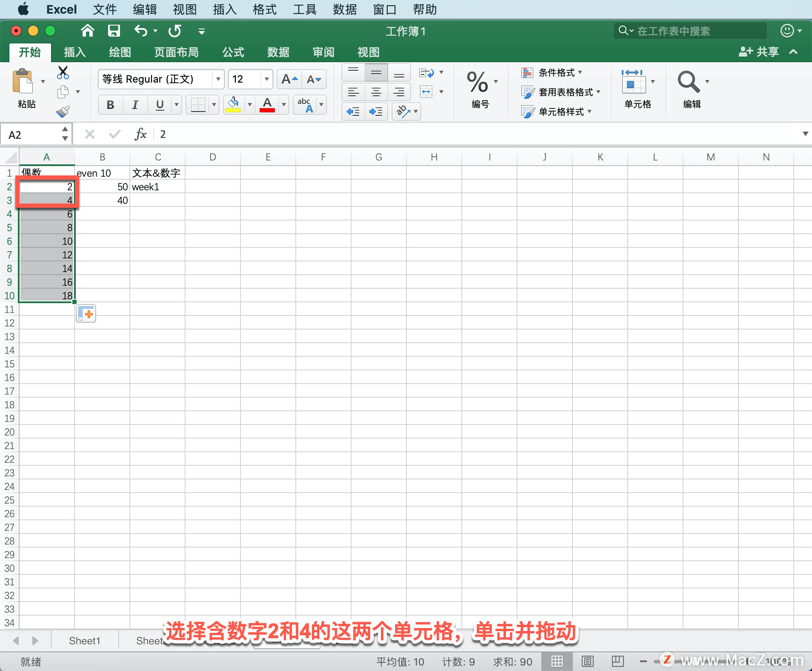Expand the formula bar
The image size is (812, 671).
point(805,134)
